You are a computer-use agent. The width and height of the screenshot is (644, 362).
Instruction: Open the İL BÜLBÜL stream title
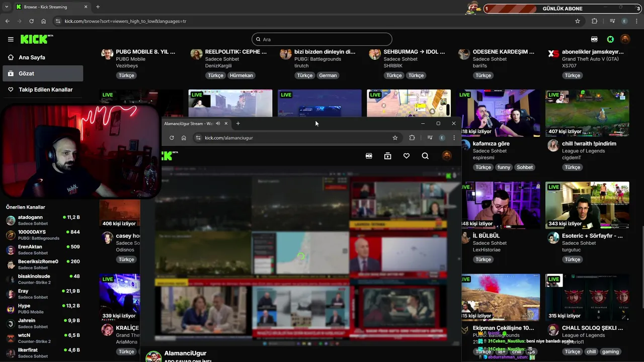[x=487, y=236]
